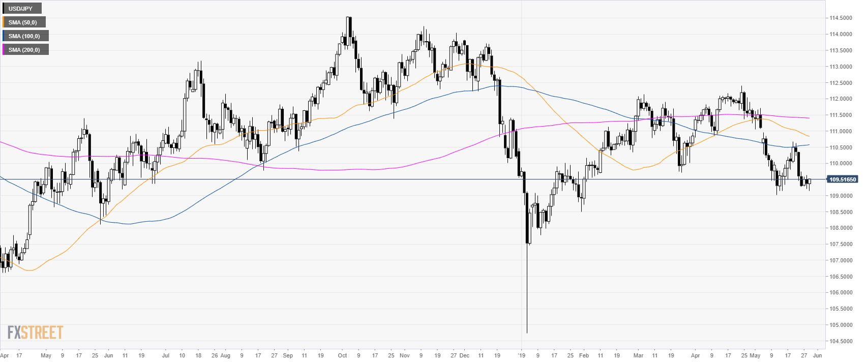Click the '19 year marker on time axis
This screenshot has height=362, width=868.
coord(521,355)
